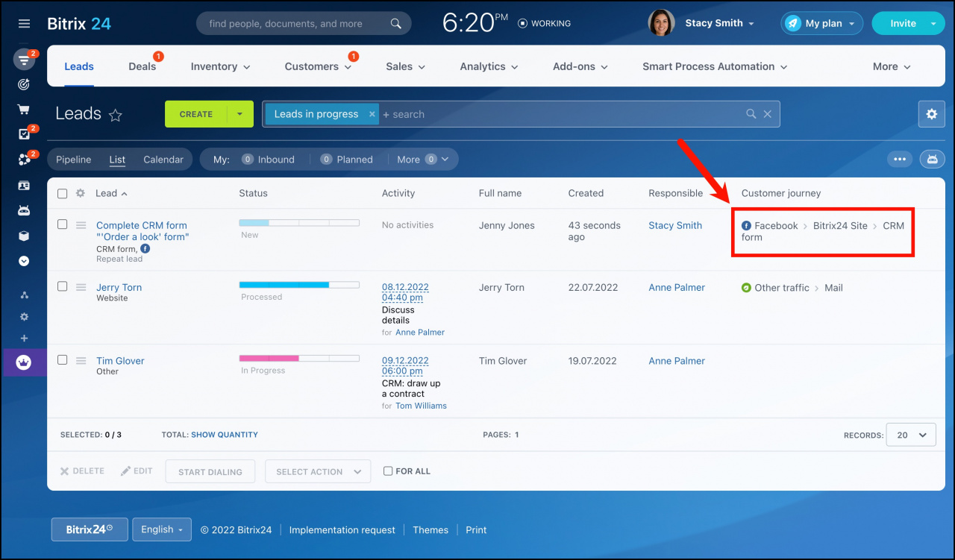Open the Complete CRM form lead link
Screen dimensions: 955x560
coord(143,231)
